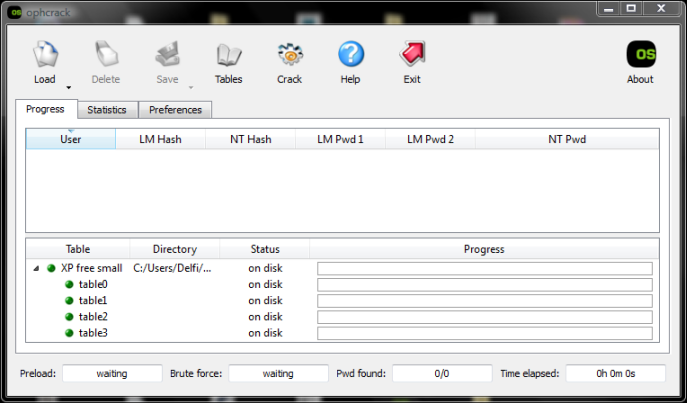Select the table3 row
687x403 pixels.
(342, 333)
